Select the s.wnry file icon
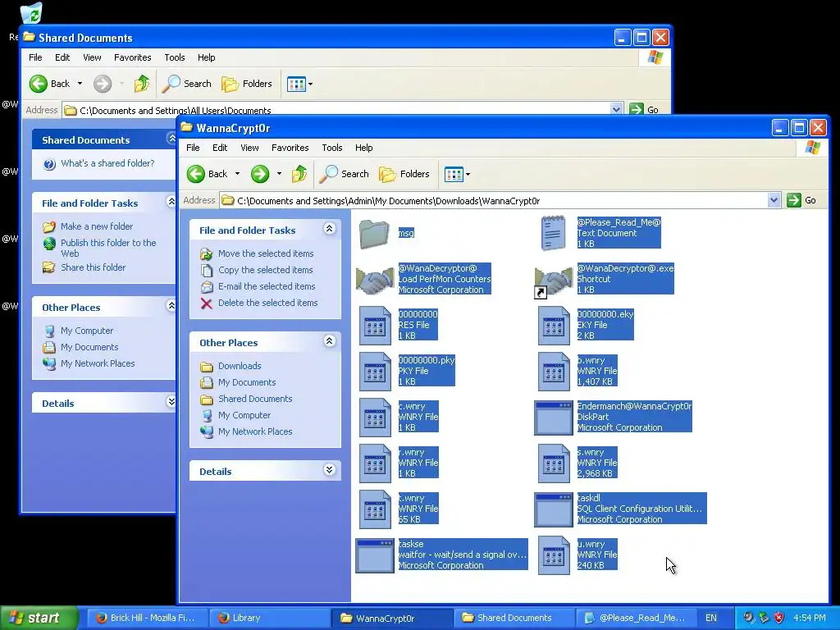Image resolution: width=840 pixels, height=630 pixels. point(554,463)
